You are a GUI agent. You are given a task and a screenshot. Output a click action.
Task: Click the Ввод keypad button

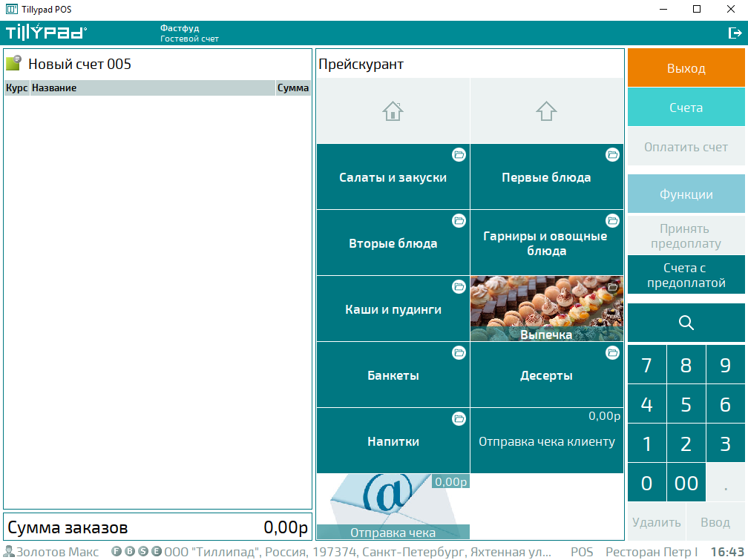(715, 522)
